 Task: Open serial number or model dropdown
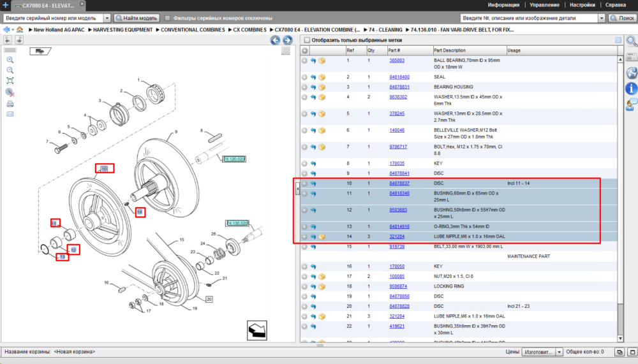tap(107, 18)
